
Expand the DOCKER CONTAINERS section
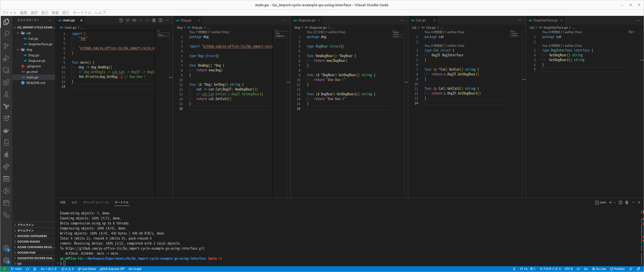(32, 236)
